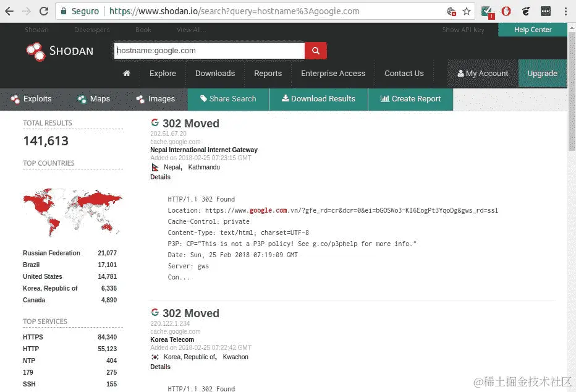Click View All... in the top bar
Viewport: 576px width, 392px height.
click(x=192, y=30)
